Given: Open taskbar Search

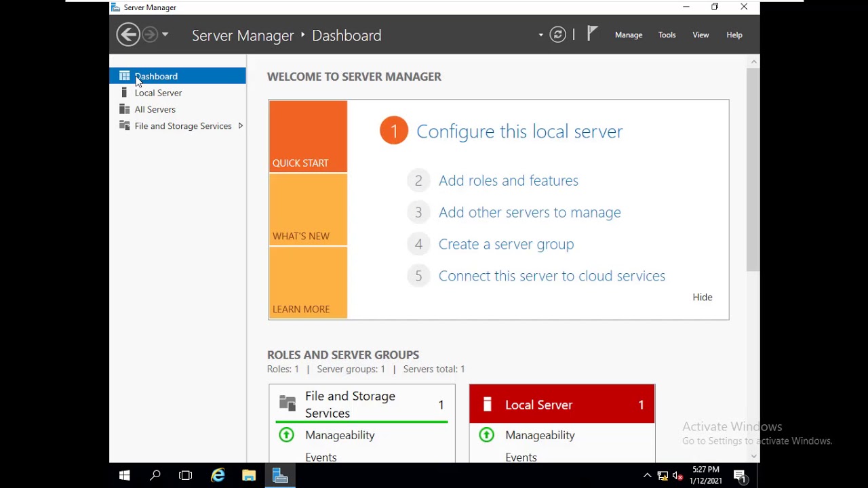Looking at the screenshot, I should tap(155, 476).
